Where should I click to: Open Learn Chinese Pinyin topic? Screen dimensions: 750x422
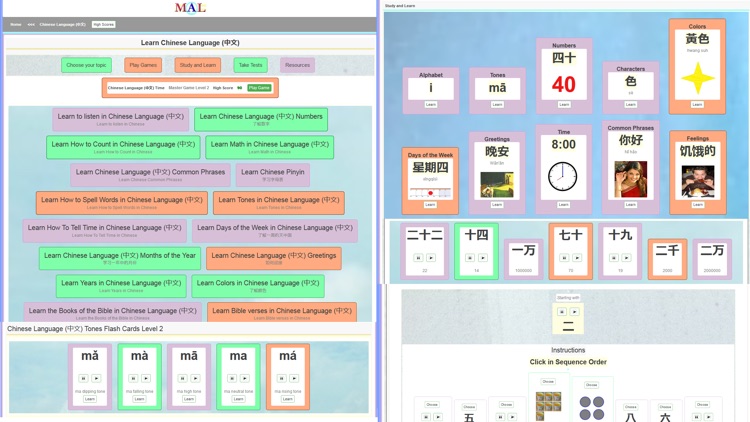tap(273, 175)
